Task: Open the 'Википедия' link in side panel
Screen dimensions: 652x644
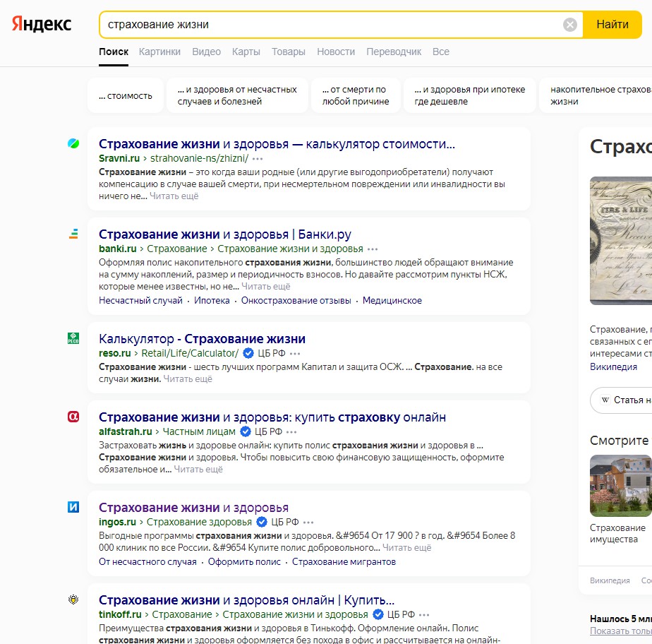Action: pyautogui.click(x=613, y=366)
